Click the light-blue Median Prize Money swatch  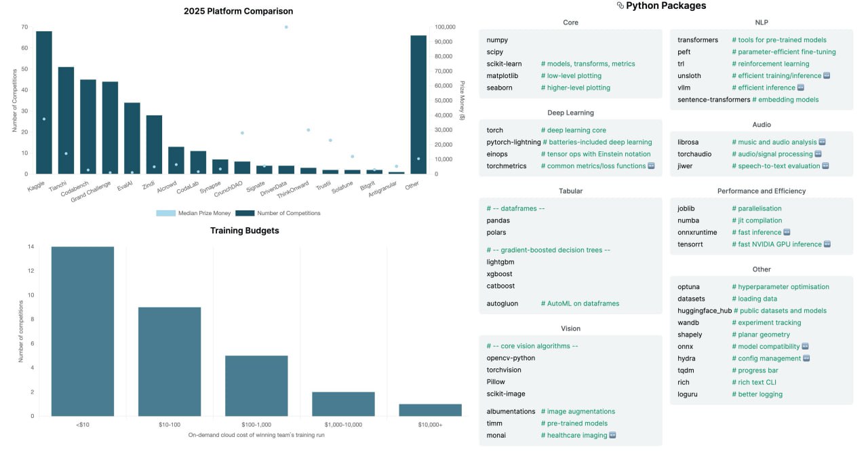(x=165, y=213)
